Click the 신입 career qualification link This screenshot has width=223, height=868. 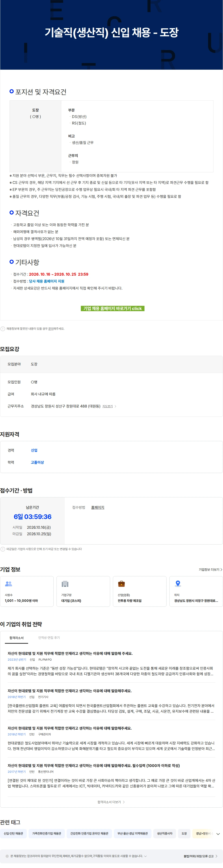34,450
